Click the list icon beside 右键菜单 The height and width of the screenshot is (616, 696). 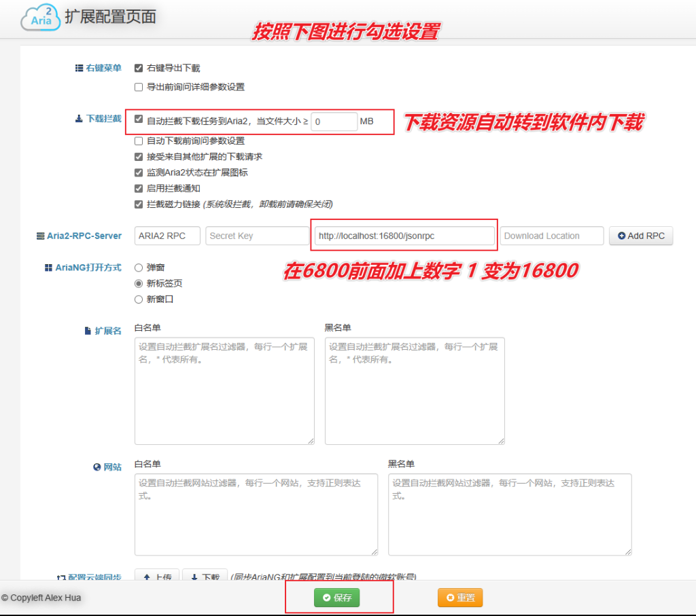tap(79, 68)
